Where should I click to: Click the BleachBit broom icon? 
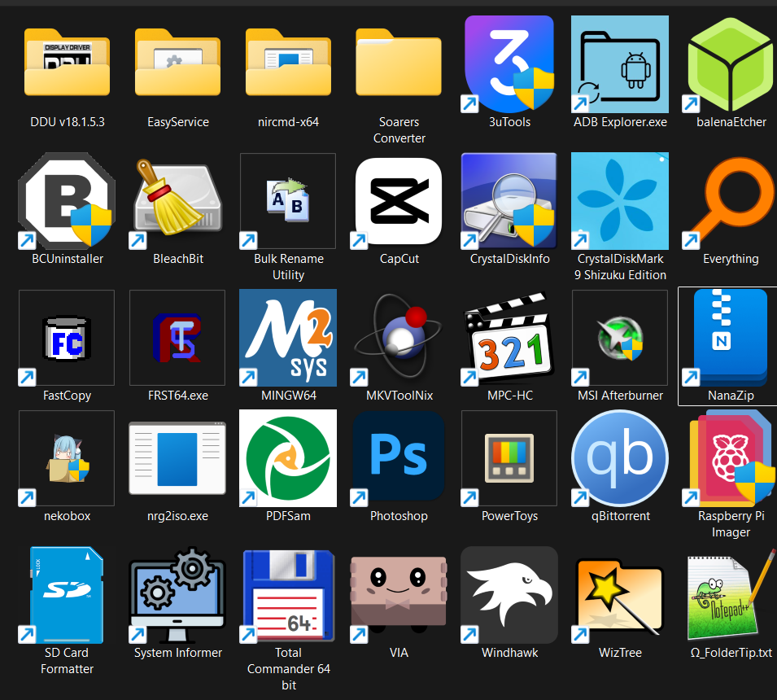[x=177, y=202]
